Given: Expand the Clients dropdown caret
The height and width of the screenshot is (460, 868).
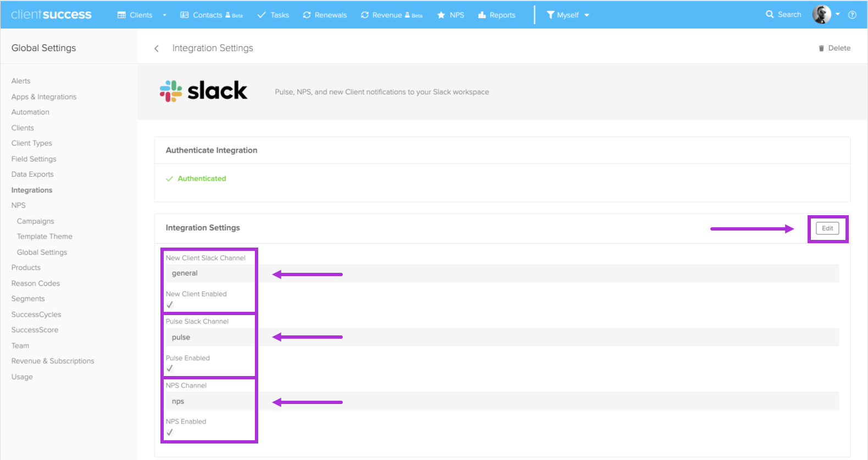Looking at the screenshot, I should pos(164,15).
